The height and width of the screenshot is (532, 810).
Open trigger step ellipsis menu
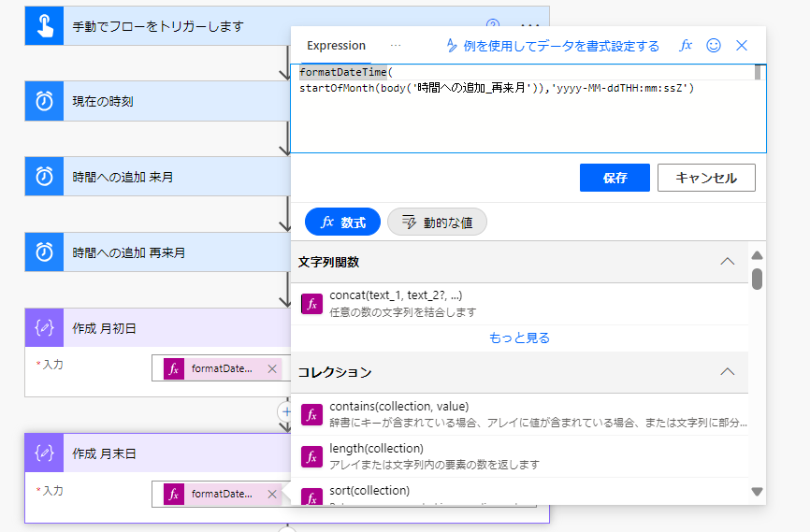tap(530, 23)
